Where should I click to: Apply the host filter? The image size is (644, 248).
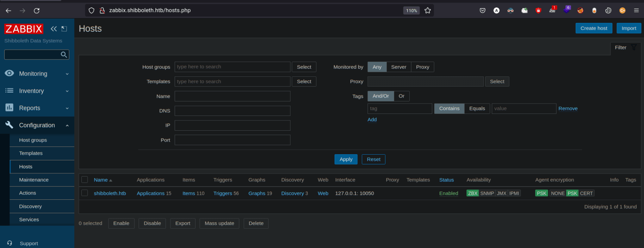[x=346, y=159]
